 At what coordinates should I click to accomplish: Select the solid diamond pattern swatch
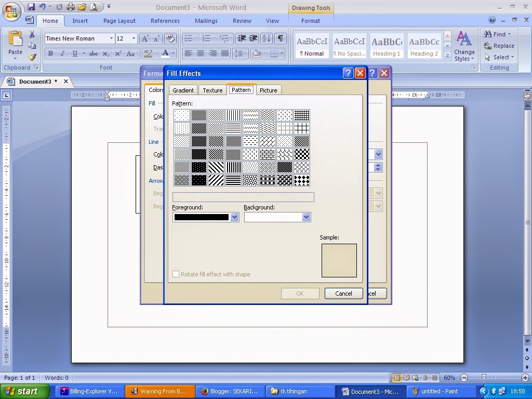pyautogui.click(x=302, y=180)
